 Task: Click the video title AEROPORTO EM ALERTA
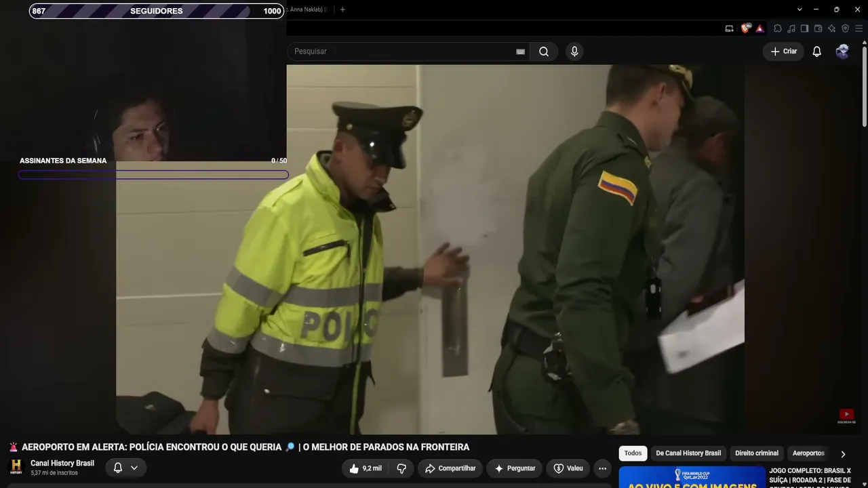click(245, 447)
